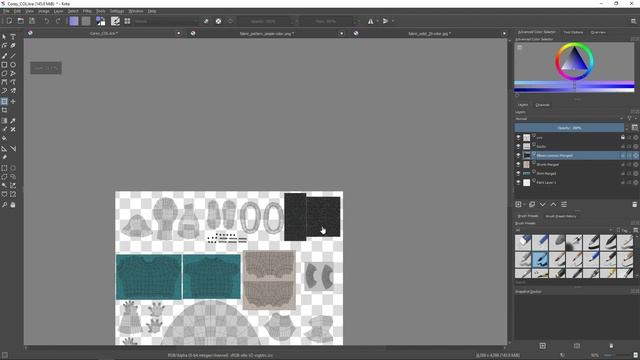Select the Ellipse shape tool
Viewport: 640px width, 360px height.
click(13, 65)
